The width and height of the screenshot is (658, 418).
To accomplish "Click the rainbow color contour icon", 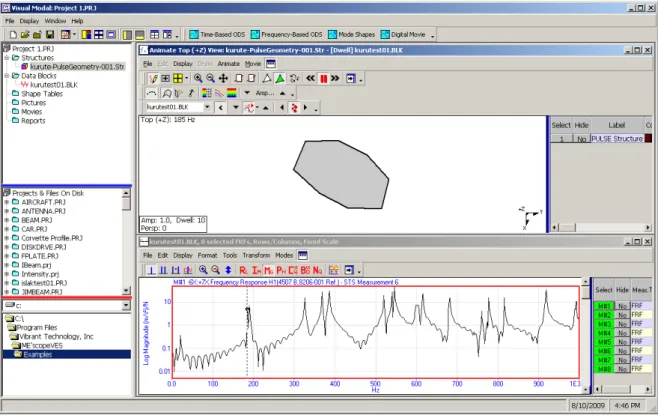I will click(x=232, y=93).
